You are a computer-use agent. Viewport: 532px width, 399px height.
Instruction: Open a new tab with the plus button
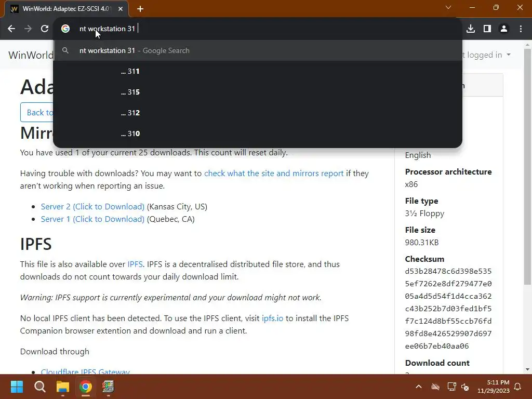tap(140, 9)
